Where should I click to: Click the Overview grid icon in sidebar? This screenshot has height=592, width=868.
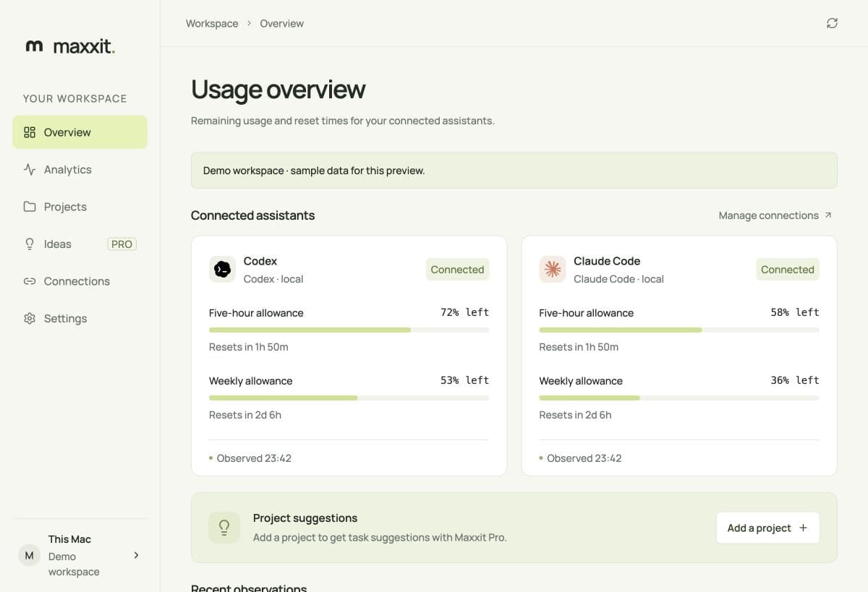(x=30, y=132)
